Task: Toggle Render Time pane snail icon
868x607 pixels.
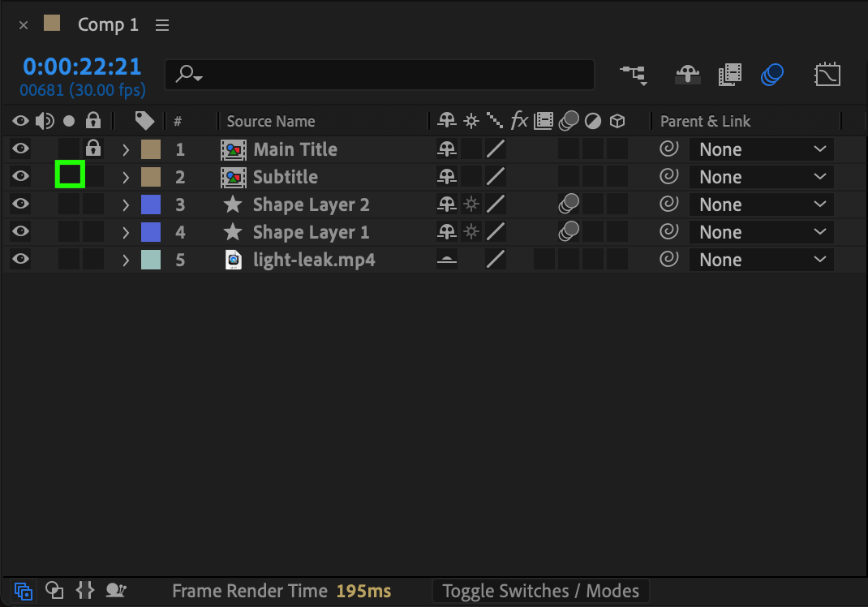Action: 116,591
